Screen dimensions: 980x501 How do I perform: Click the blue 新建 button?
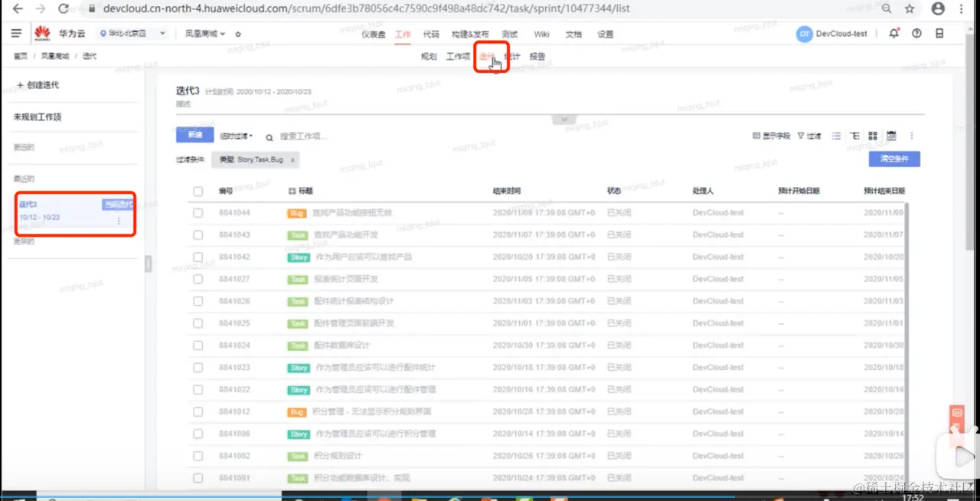[195, 135]
